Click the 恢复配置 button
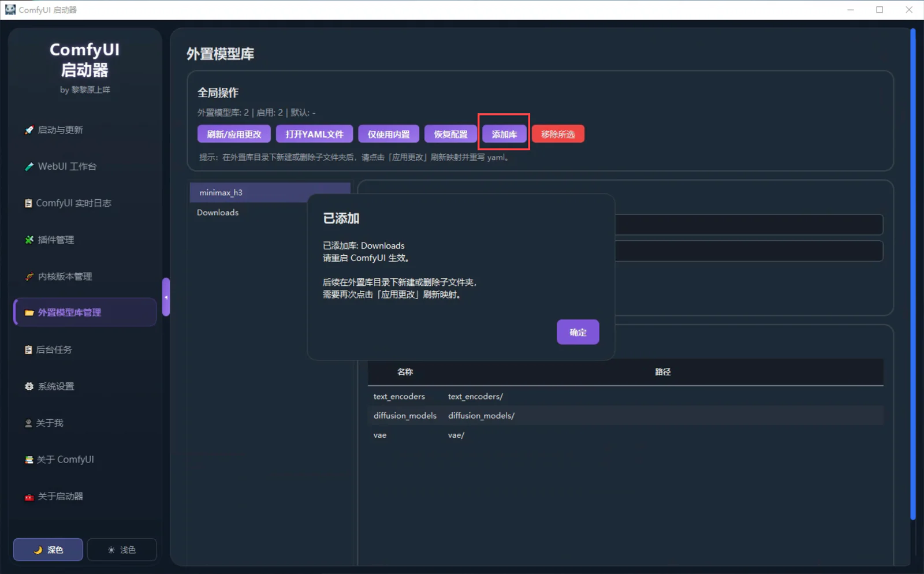The image size is (924, 574). click(x=450, y=134)
